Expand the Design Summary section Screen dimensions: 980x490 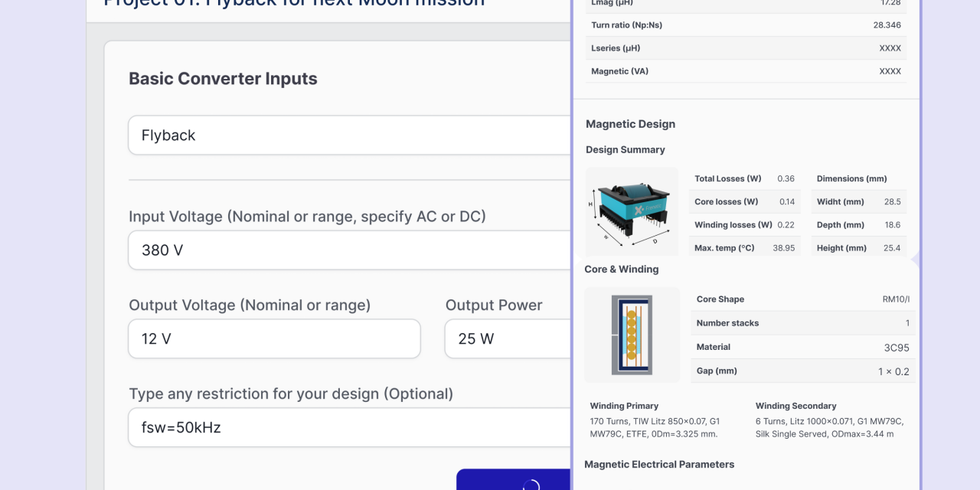click(625, 149)
